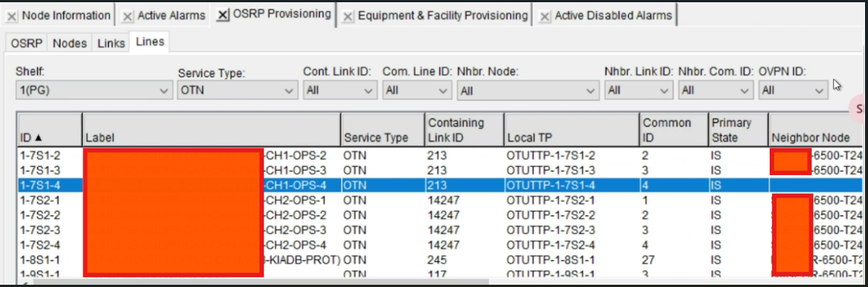Switch to OSRP sub-tab
The image size is (868, 287).
(x=27, y=43)
